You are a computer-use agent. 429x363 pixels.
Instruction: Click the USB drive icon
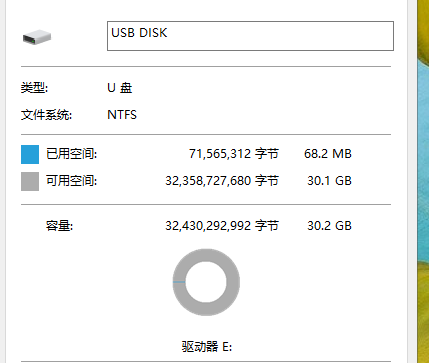pos(37,37)
